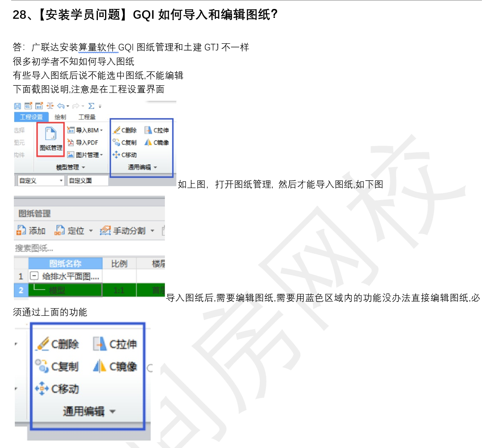The width and height of the screenshot is (498, 448).
Task: Click the Sigma summary calculation icon
Action: [x=92, y=106]
